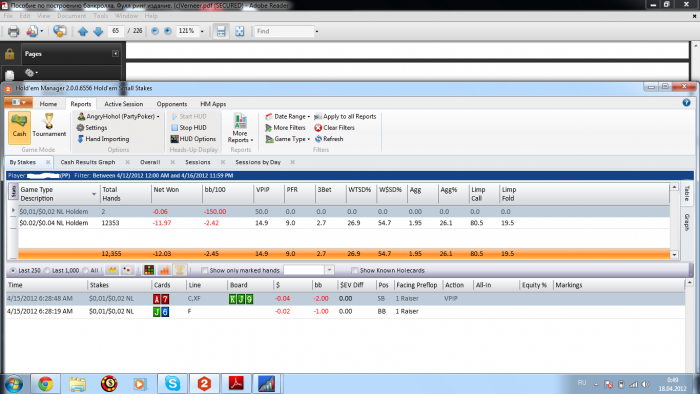Select Last 1,000 hands radio button

(x=46, y=270)
